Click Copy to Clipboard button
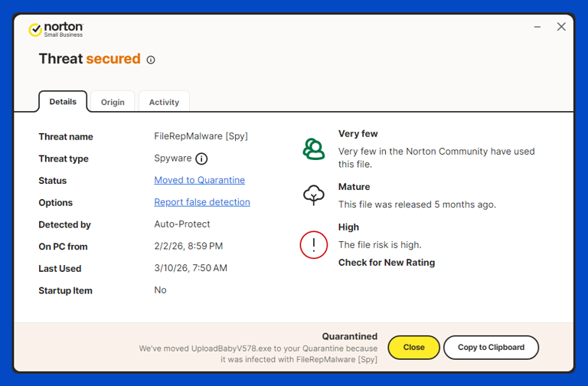 click(491, 348)
